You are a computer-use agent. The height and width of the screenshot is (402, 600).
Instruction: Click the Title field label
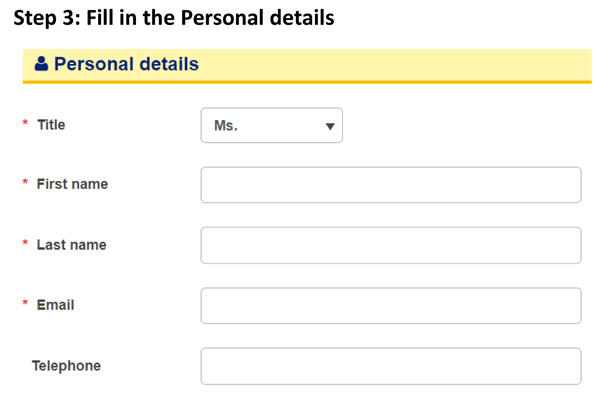[51, 125]
